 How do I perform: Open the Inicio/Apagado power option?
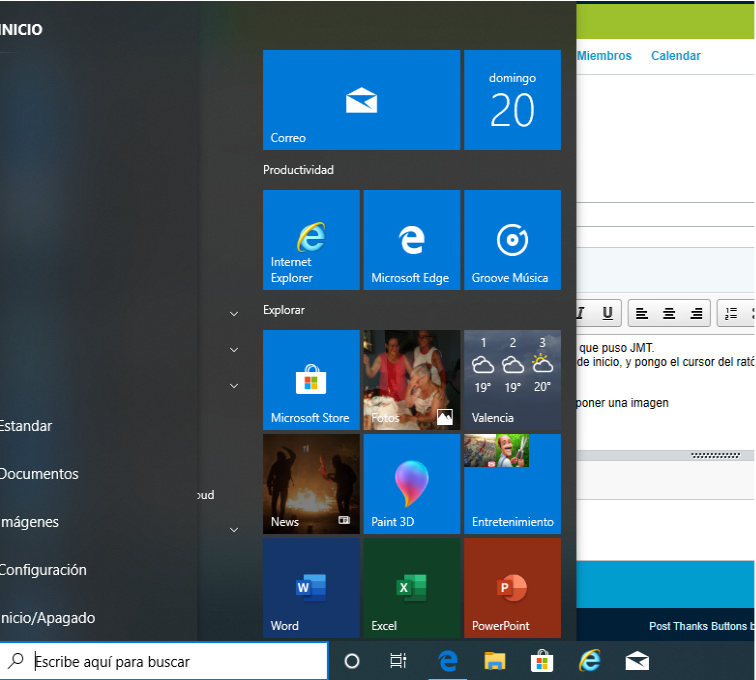coord(48,618)
